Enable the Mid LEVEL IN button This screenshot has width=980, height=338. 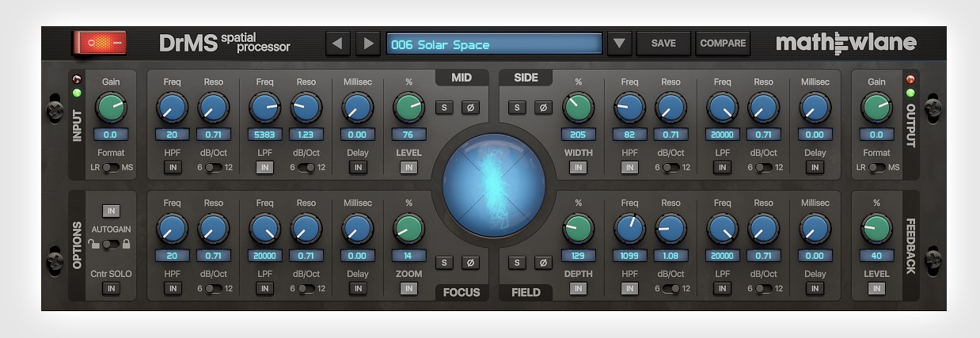[x=408, y=168]
